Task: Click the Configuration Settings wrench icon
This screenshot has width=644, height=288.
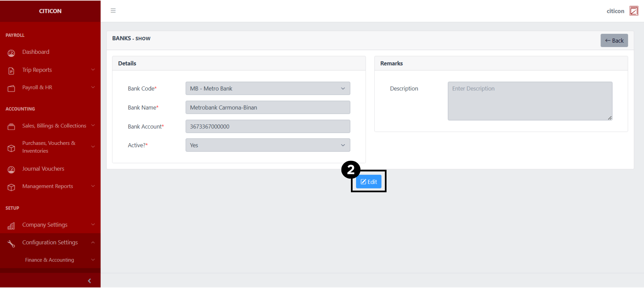Action: coord(11,243)
